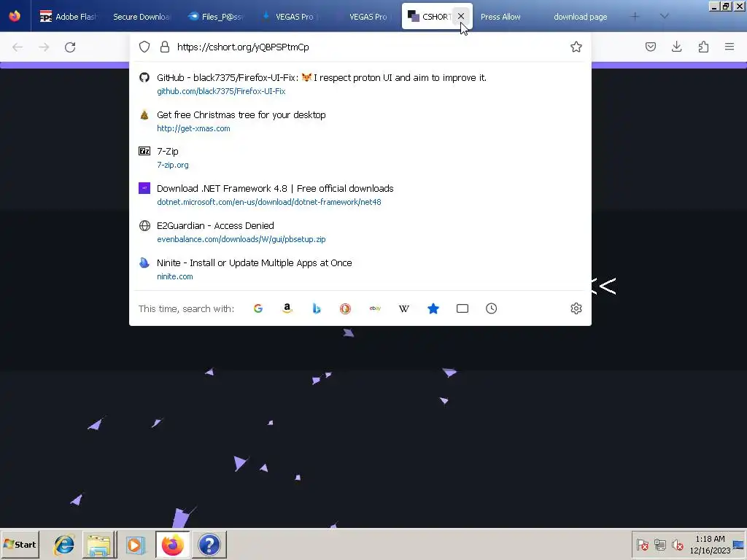Go back with the back arrow
This screenshot has width=747, height=560.
point(18,47)
